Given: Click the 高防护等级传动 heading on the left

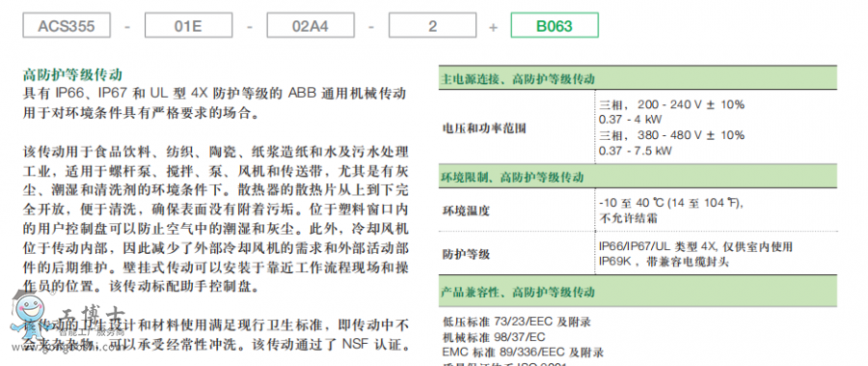Looking at the screenshot, I should pos(72,74).
